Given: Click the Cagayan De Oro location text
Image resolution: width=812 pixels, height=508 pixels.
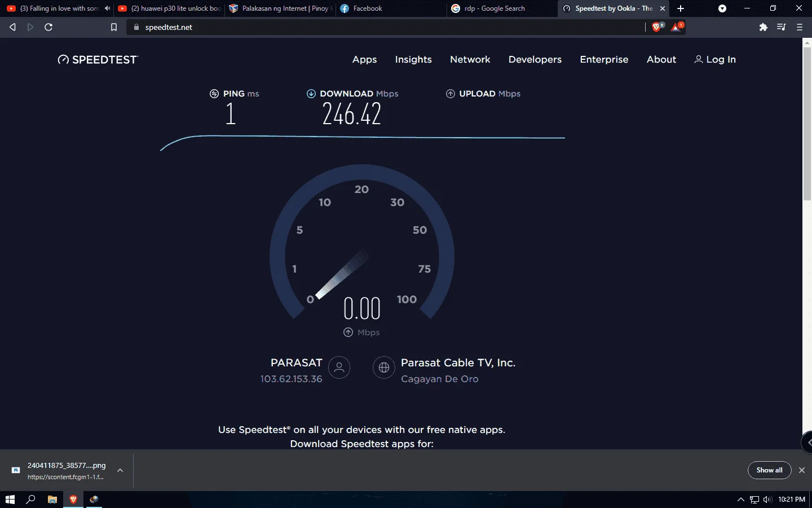Looking at the screenshot, I should click(439, 379).
